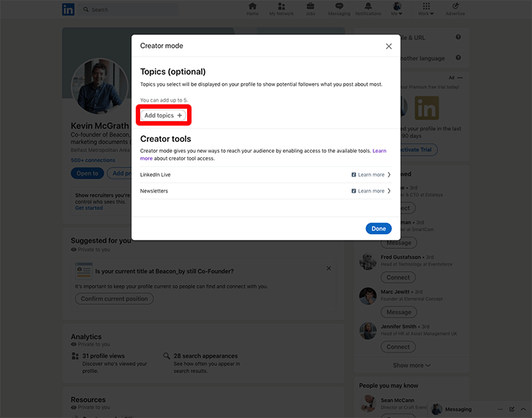Screen dimensions: 532x418
Task: Expand the Messaging panel chevron
Action: point(523,409)
